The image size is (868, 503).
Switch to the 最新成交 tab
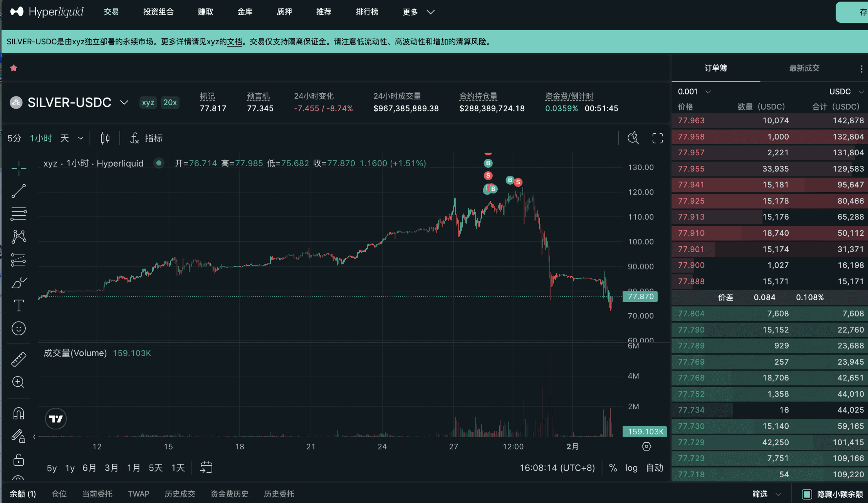click(804, 68)
